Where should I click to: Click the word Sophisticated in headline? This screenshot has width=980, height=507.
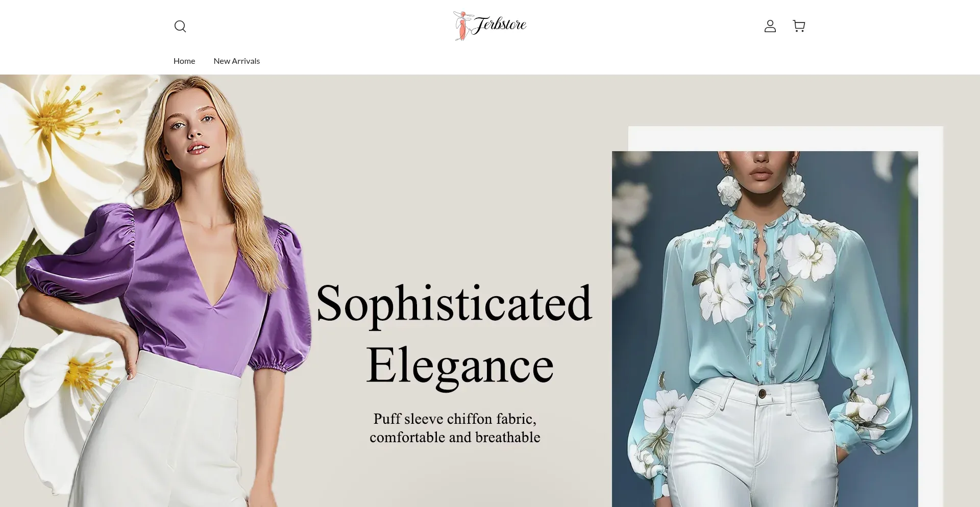point(454,304)
